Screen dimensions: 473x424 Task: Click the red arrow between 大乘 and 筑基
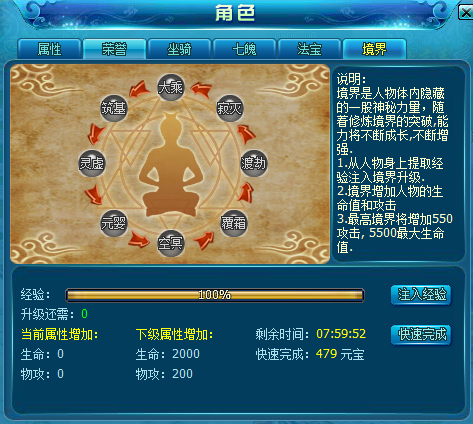139,89
